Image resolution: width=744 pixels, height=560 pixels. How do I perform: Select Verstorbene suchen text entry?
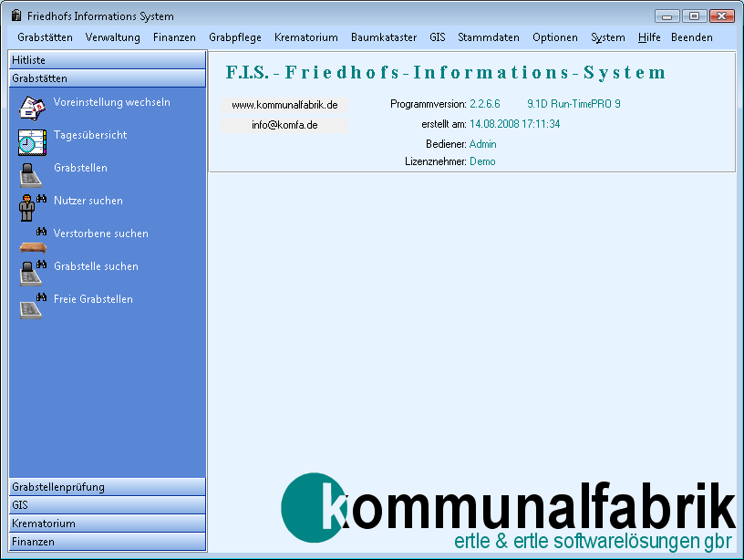coord(100,233)
